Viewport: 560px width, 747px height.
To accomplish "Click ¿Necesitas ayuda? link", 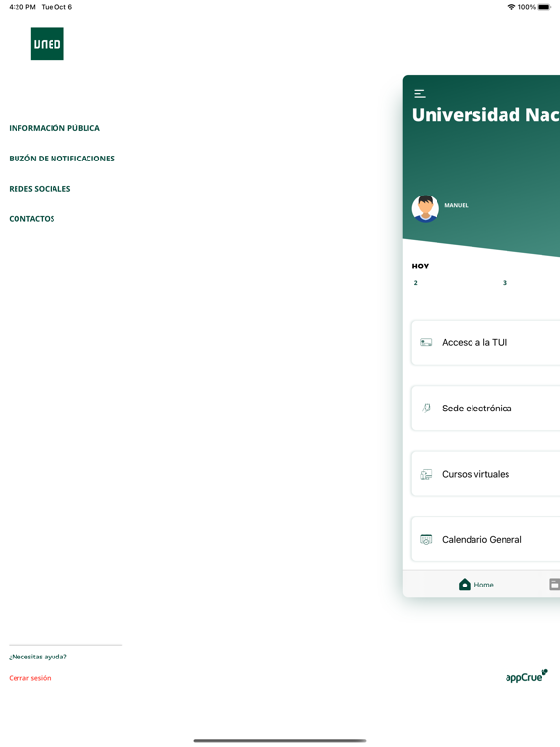I will (x=38, y=657).
